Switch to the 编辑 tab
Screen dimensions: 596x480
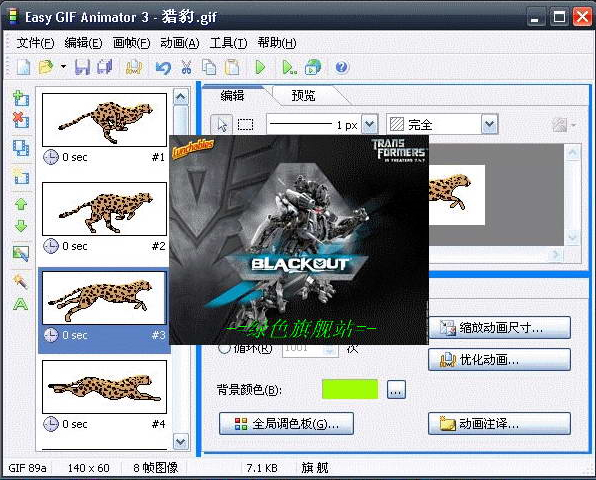233,95
